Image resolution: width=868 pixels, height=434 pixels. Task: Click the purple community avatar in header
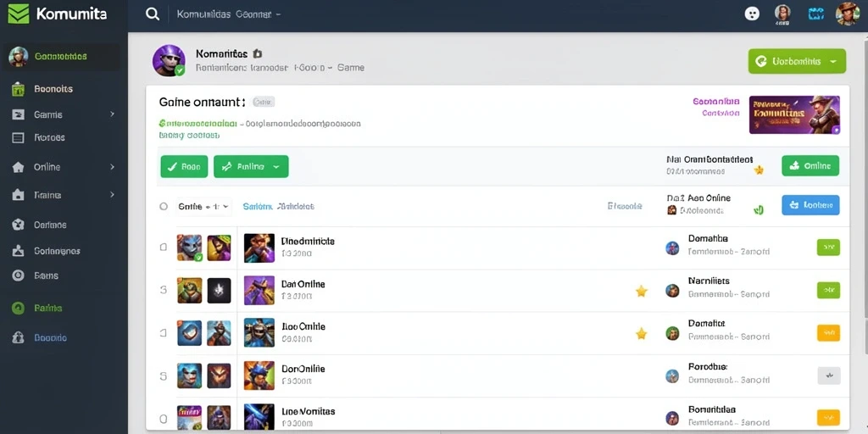coord(169,60)
